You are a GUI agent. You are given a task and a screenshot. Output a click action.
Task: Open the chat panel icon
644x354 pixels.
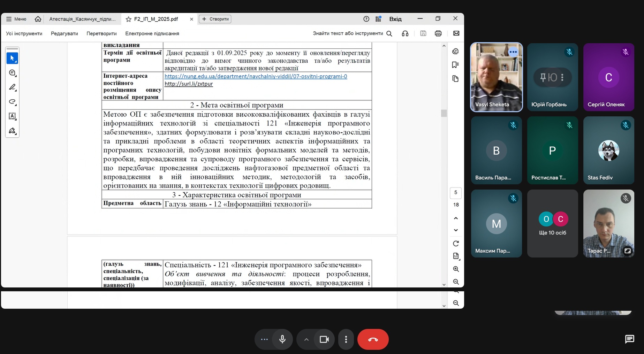(629, 339)
